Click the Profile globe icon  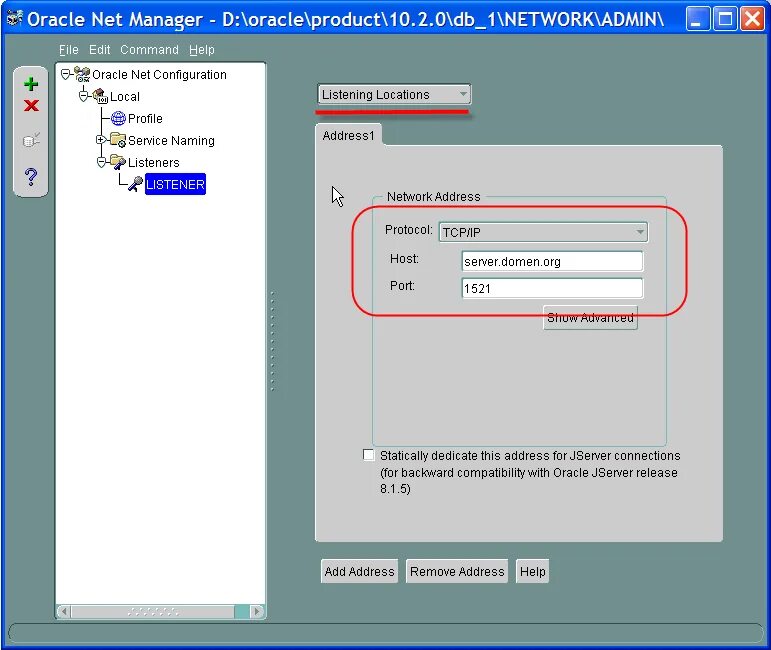coord(119,118)
